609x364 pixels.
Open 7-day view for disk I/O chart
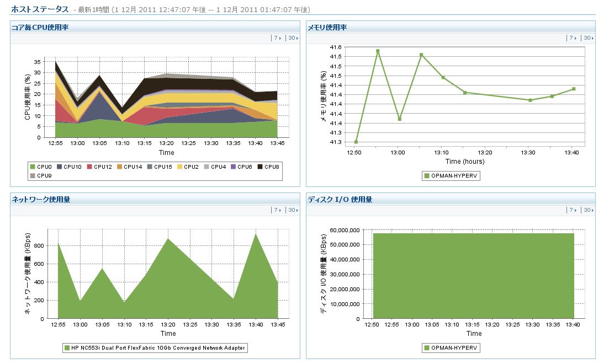pos(573,210)
